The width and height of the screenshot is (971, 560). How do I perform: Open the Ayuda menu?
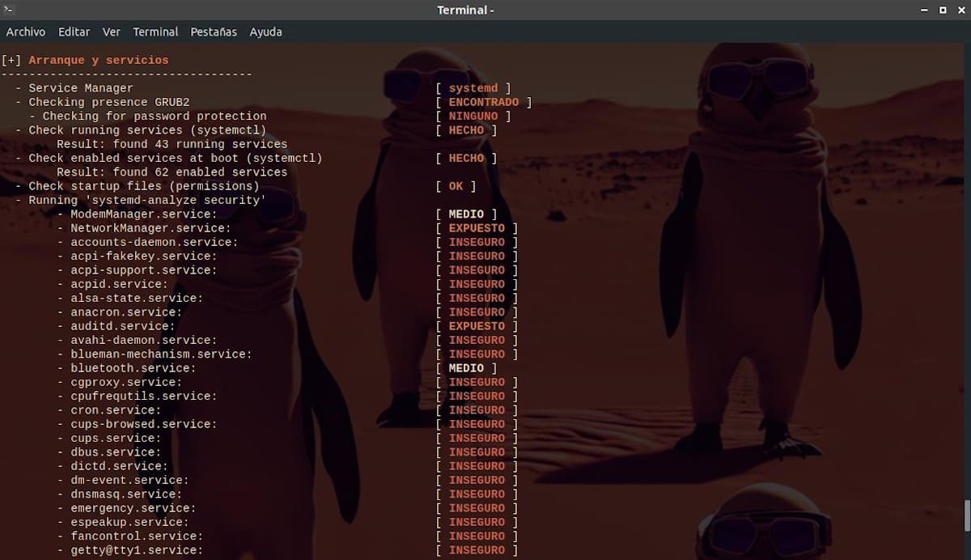pyautogui.click(x=265, y=32)
